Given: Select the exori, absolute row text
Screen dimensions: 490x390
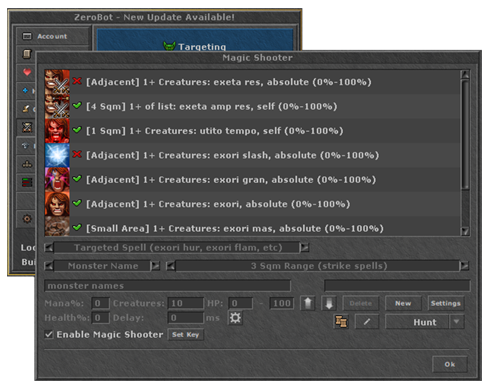Looking at the screenshot, I should coord(218,204).
